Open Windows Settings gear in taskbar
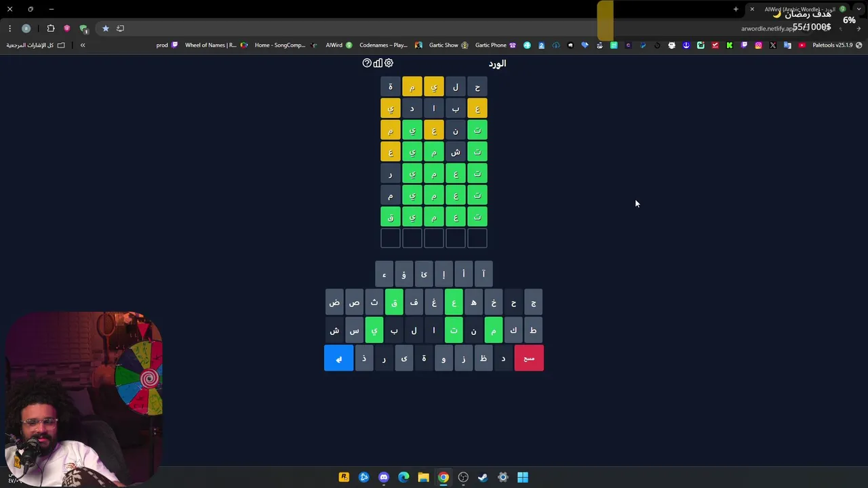This screenshot has width=868, height=488. [x=503, y=477]
